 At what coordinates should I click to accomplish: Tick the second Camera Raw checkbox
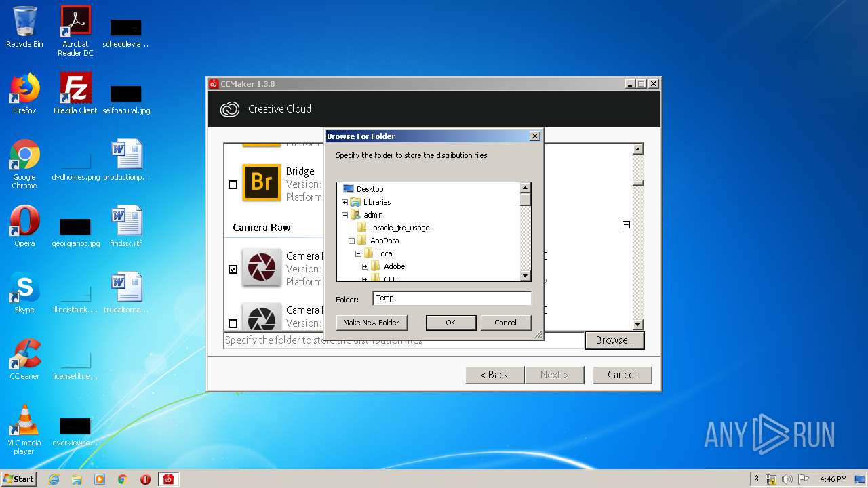(x=233, y=323)
